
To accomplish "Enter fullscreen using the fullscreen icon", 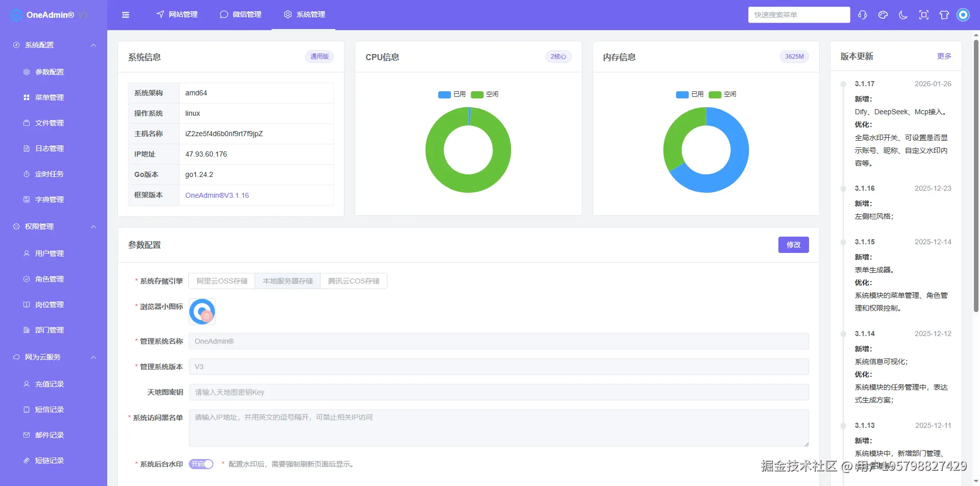I will 923,15.
